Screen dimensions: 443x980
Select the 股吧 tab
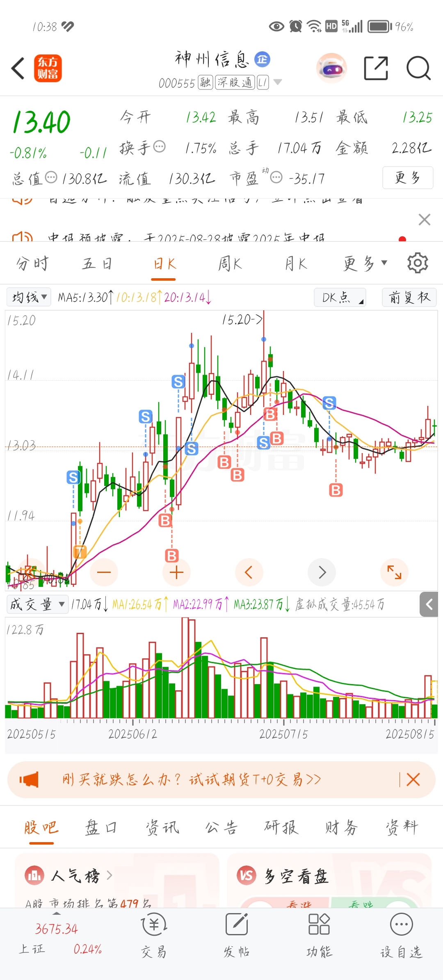point(41,827)
